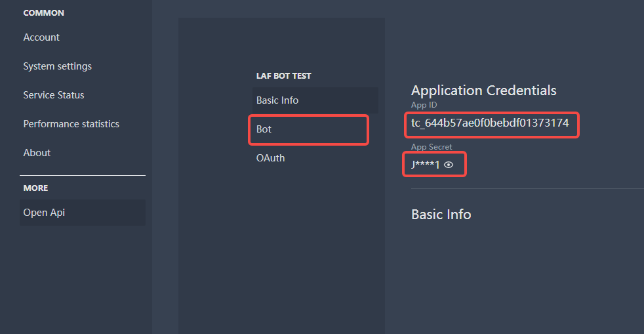Viewport: 644px width, 334px height.
Task: Switch to Basic Info tab
Action: (315, 100)
